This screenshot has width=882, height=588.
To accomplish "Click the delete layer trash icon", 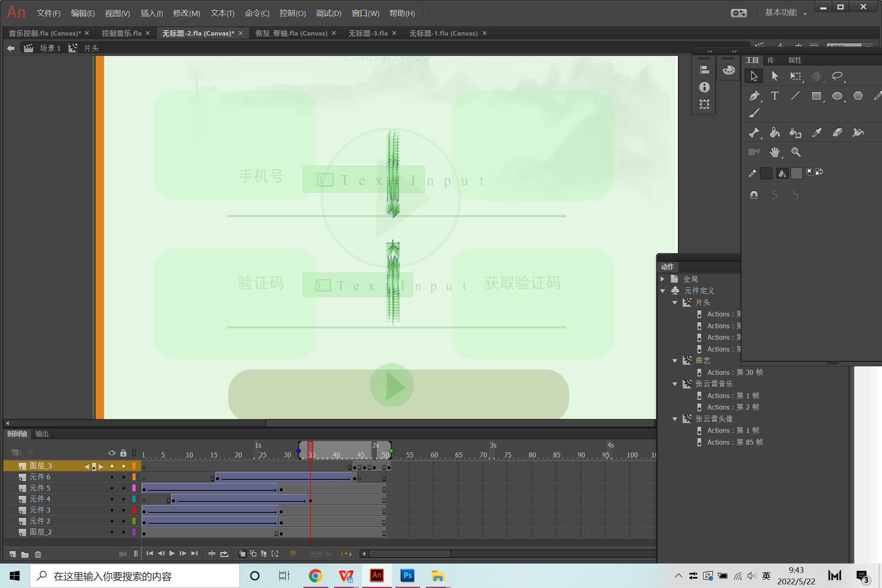I will click(38, 554).
